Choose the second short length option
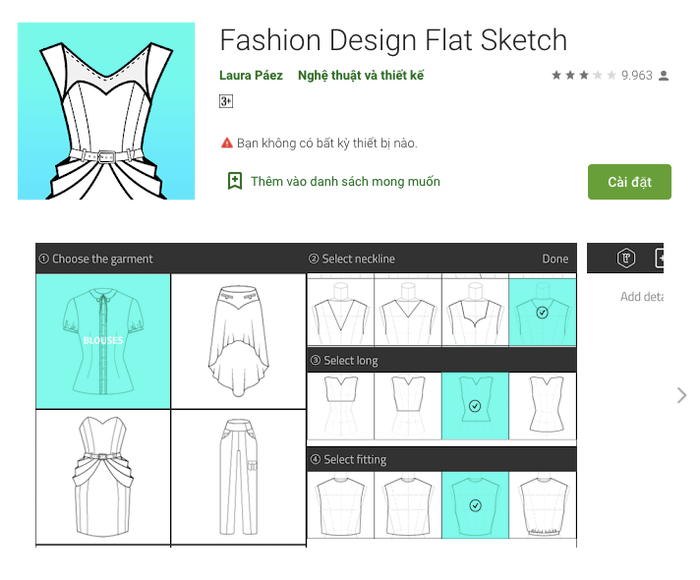The image size is (700, 580). tap(408, 406)
